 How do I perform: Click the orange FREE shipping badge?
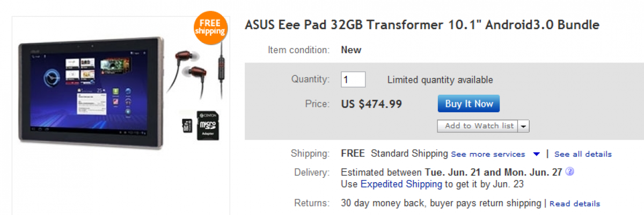[210, 27]
